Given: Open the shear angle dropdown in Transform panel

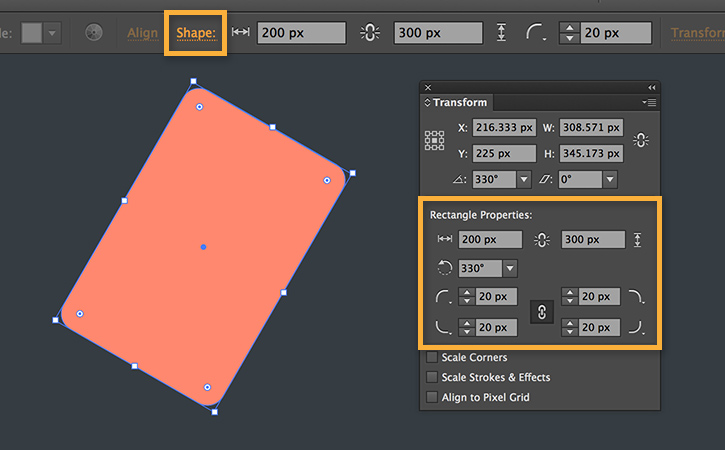Looking at the screenshot, I should tap(609, 180).
